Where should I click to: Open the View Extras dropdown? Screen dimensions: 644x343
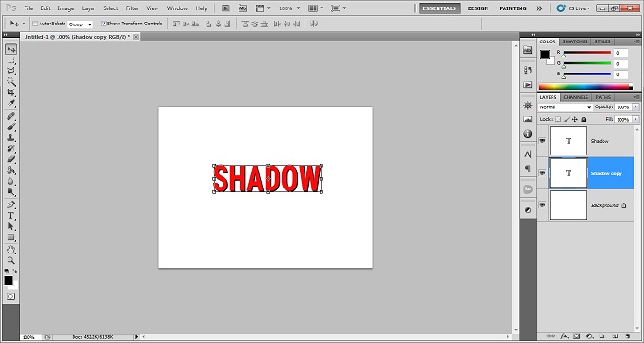pyautogui.click(x=263, y=8)
